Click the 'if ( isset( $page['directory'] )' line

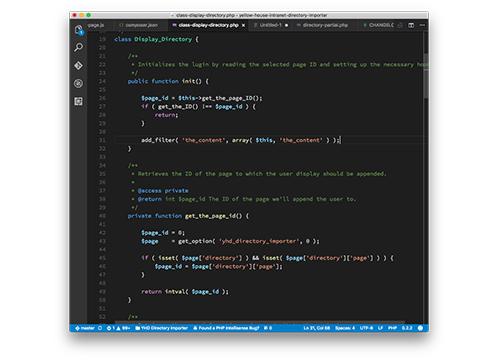267,258
